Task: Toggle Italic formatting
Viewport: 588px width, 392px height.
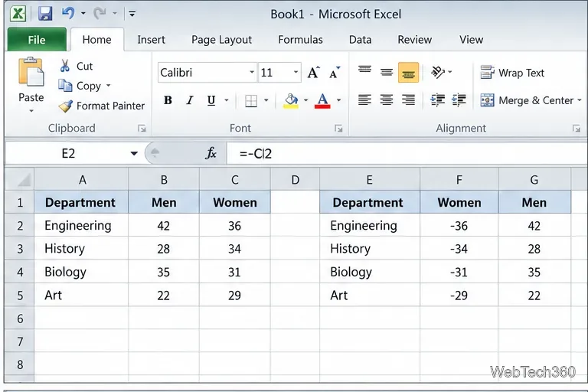Action: pyautogui.click(x=190, y=100)
